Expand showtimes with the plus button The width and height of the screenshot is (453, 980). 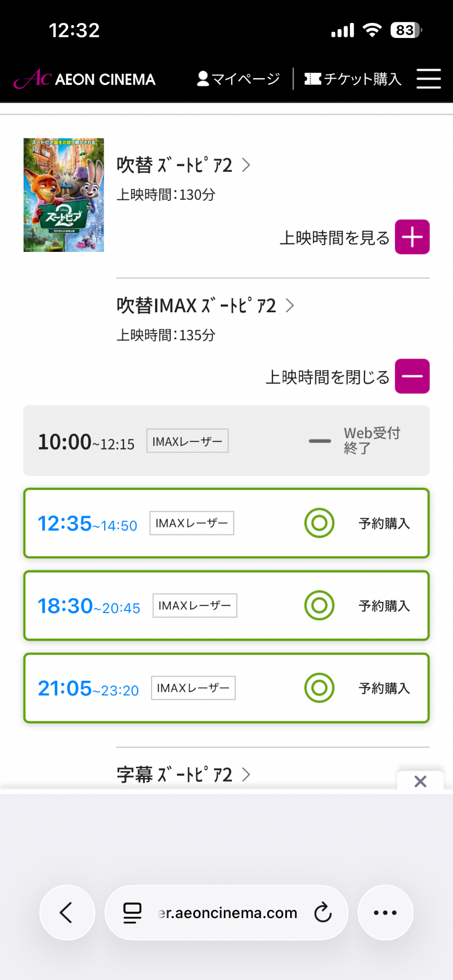[x=412, y=237]
